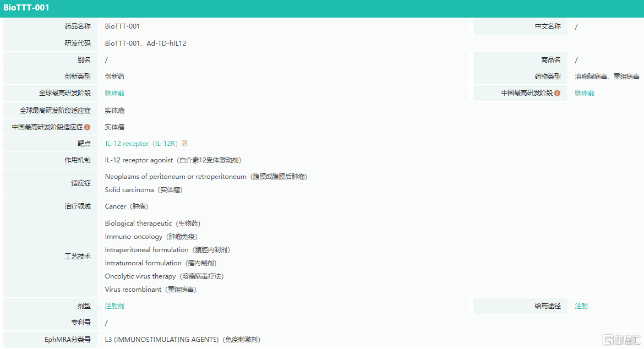Click the 给药途径 field label
Screen dimensions: 644x349
[548, 306]
